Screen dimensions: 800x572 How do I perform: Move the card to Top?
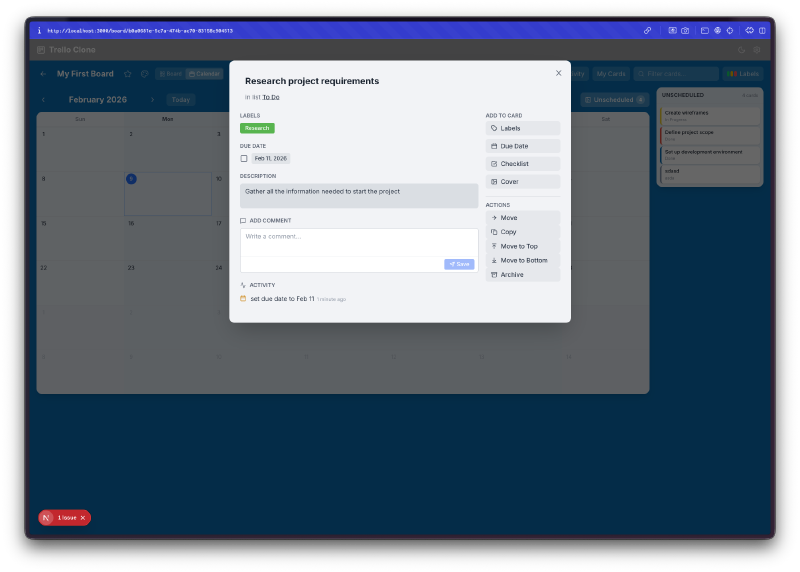522,246
